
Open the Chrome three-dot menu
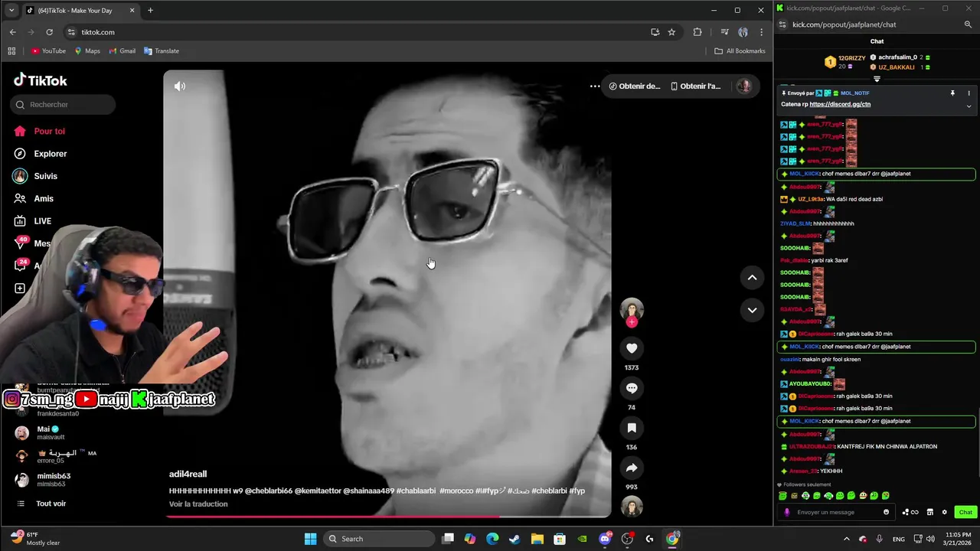pyautogui.click(x=761, y=32)
